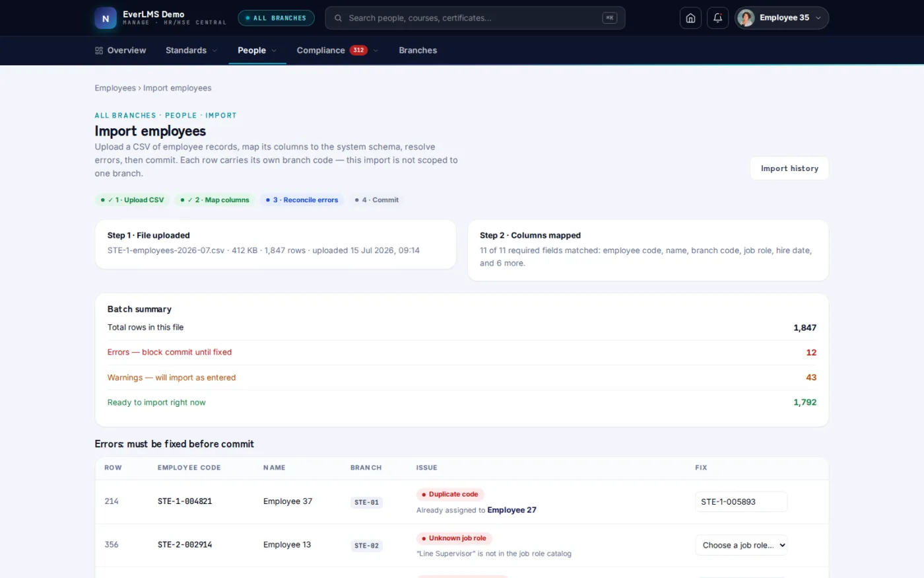Click the errors count 12
The image size is (924, 578).
coord(811,353)
